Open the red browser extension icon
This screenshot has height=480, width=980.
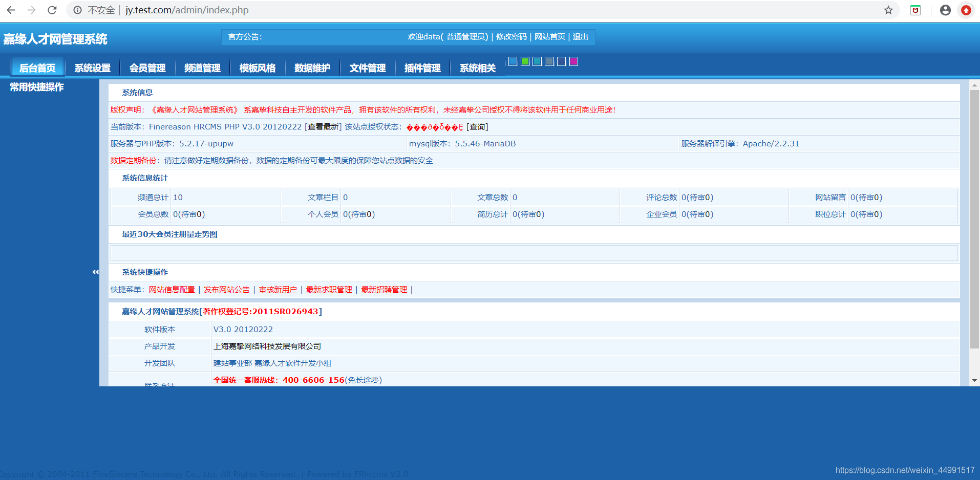(x=915, y=10)
